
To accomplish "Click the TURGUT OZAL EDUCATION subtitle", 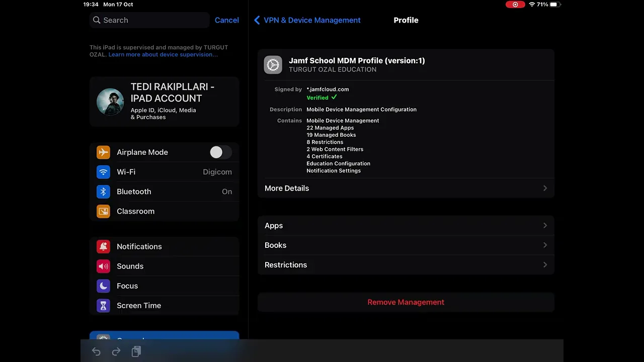I will 333,69.
